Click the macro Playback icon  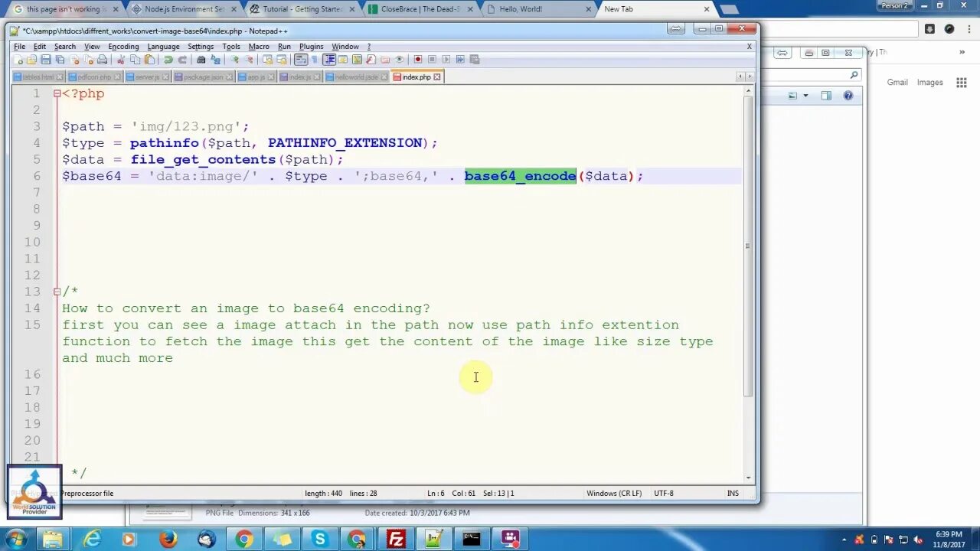(x=446, y=60)
